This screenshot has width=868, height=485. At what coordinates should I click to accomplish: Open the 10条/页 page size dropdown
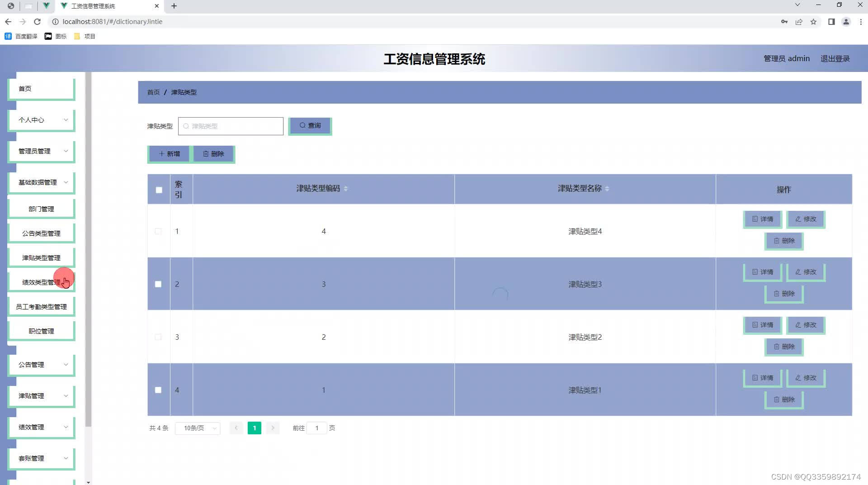click(x=198, y=428)
